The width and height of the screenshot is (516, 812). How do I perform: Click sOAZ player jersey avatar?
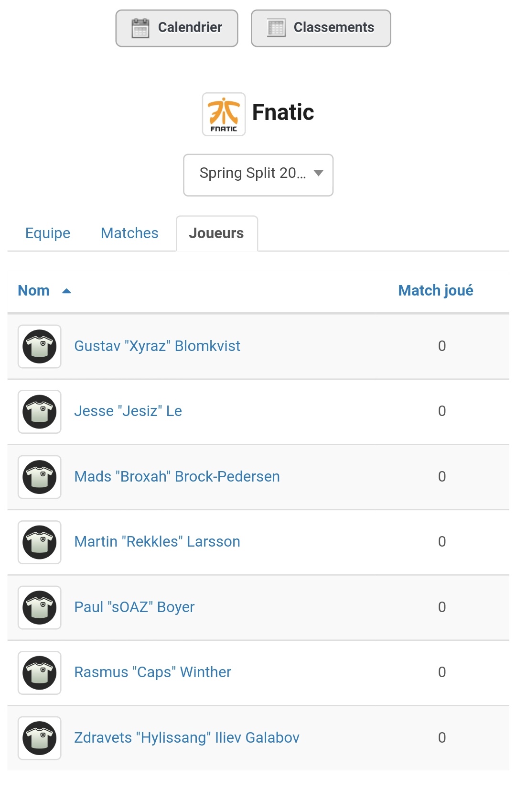(40, 607)
